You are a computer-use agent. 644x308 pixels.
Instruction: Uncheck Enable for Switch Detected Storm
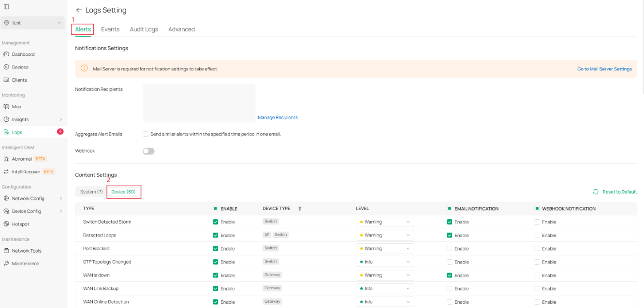point(215,222)
